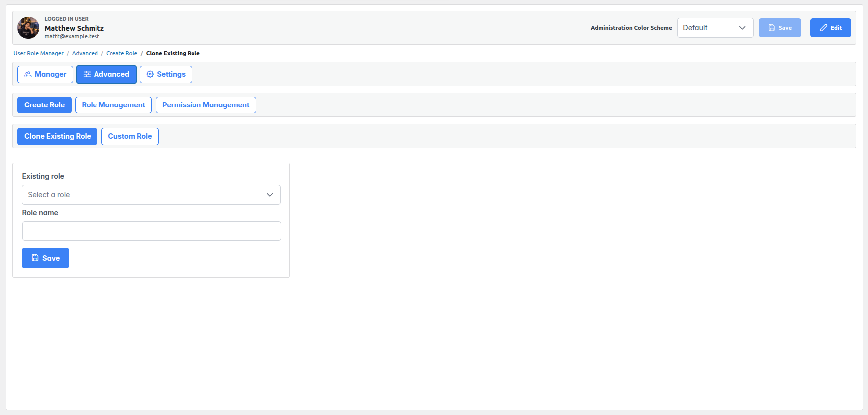Click the Advanced tab sliders icon

tap(87, 74)
